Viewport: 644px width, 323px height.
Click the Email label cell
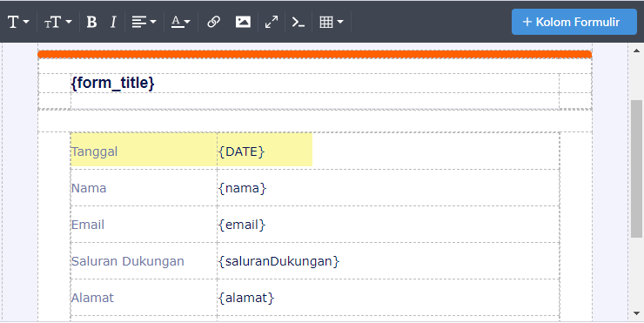(144, 225)
